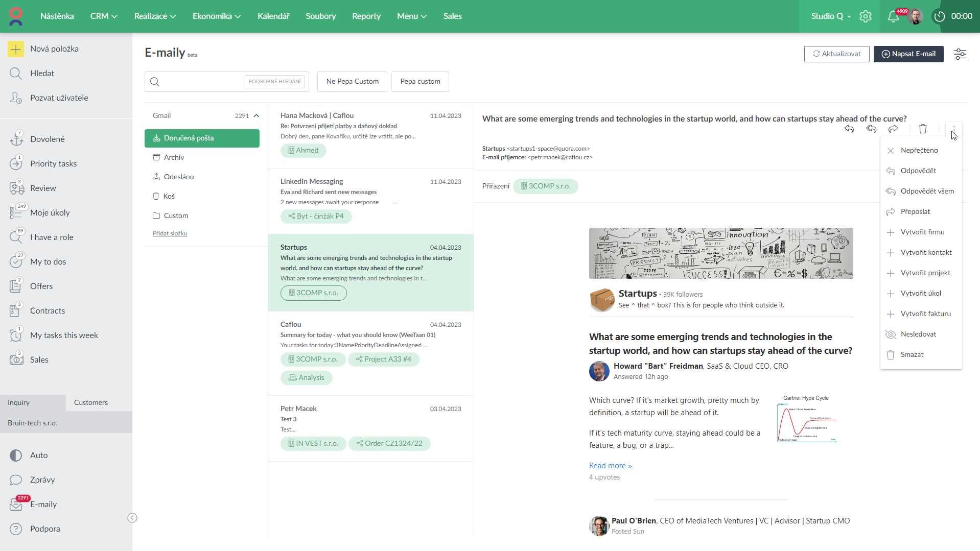
Task: Open the Archiv mail folder
Action: [x=174, y=157]
